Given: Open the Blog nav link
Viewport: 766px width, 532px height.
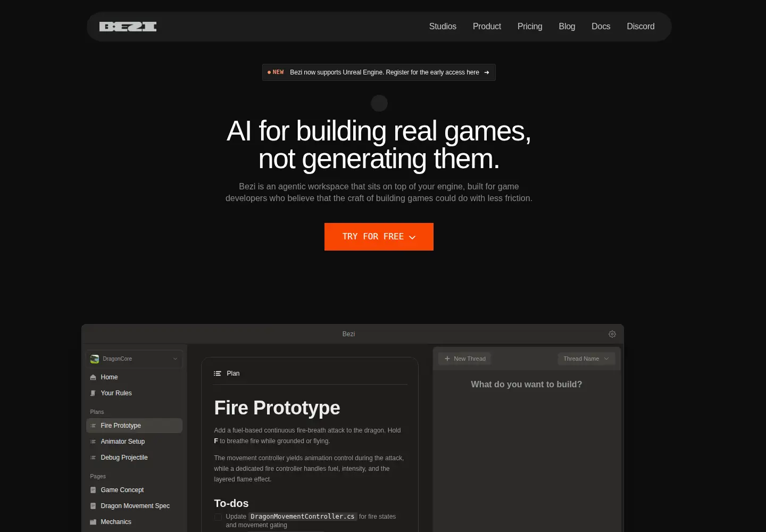Looking at the screenshot, I should tap(567, 27).
